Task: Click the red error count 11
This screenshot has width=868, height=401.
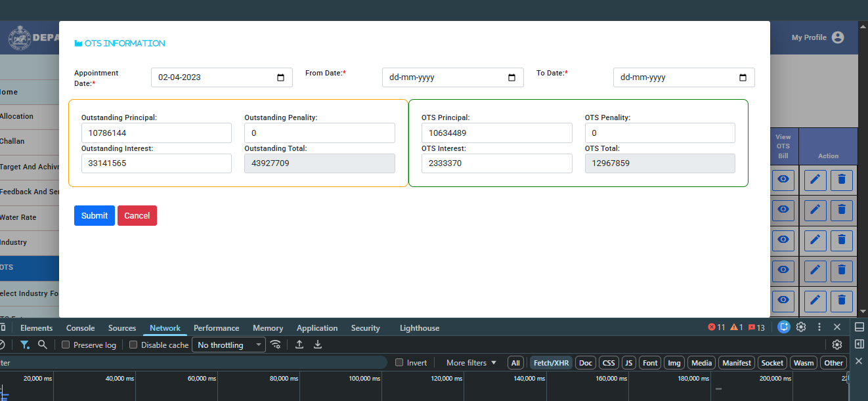Action: coord(716,327)
